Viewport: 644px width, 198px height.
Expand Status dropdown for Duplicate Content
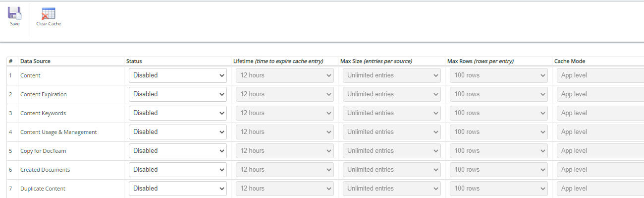click(x=178, y=189)
